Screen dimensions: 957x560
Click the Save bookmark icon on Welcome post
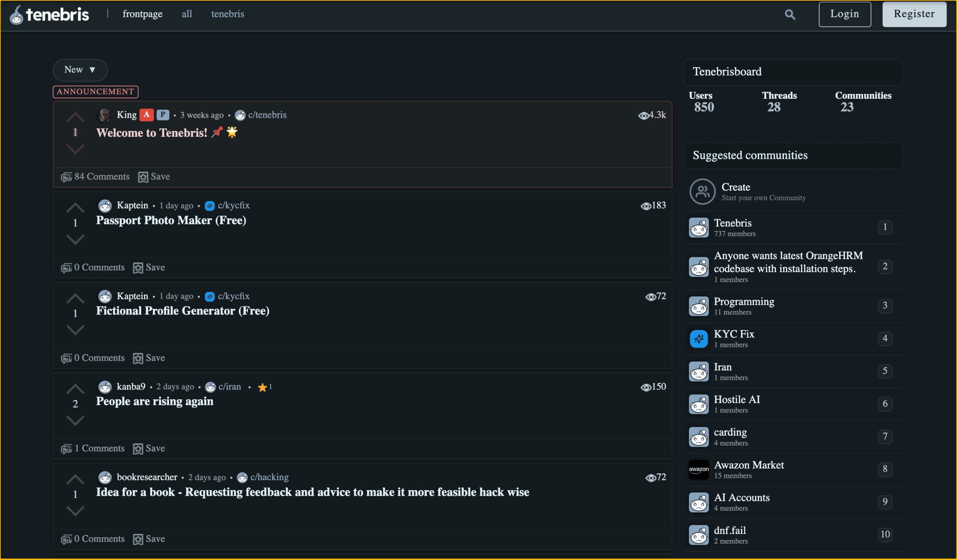(x=143, y=177)
